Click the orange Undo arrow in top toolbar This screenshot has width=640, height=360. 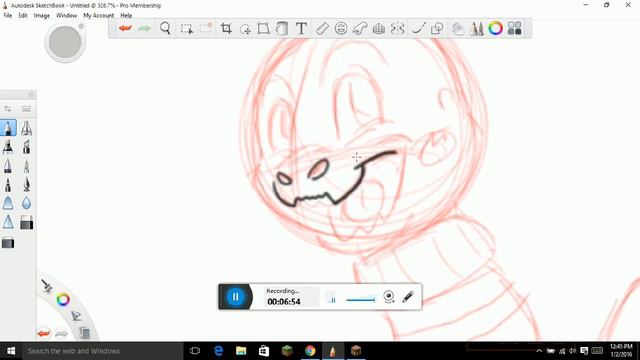point(125,28)
